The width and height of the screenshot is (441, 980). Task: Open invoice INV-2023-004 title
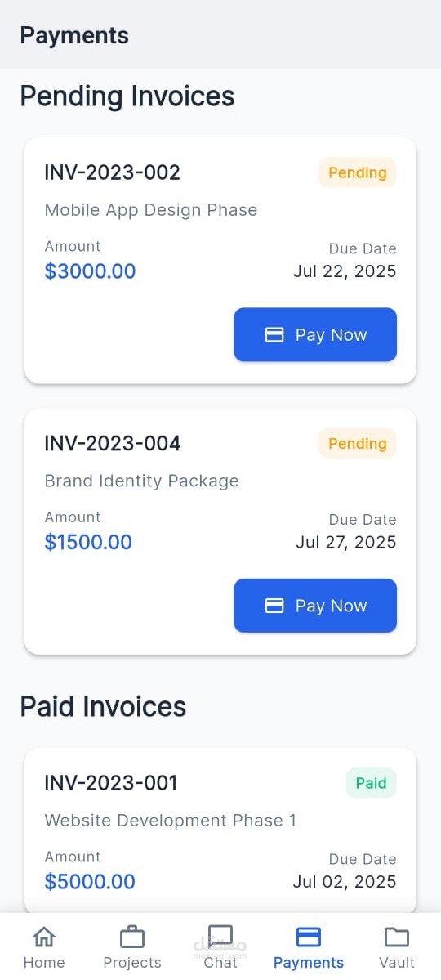coord(113,443)
